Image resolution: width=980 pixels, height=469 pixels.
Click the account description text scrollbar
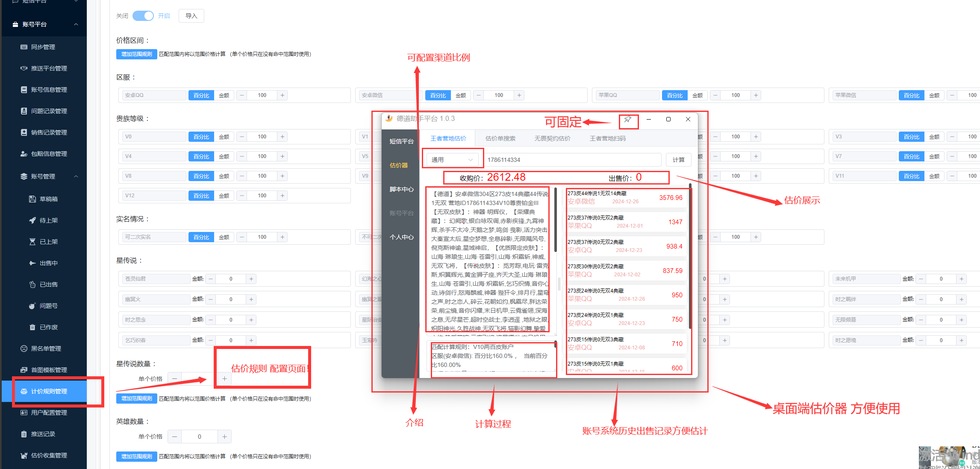(556, 220)
